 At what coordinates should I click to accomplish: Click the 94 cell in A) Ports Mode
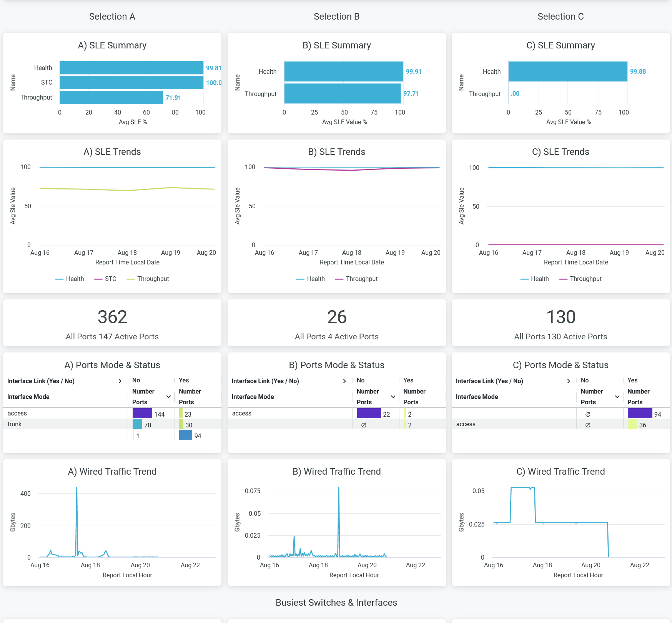click(198, 436)
